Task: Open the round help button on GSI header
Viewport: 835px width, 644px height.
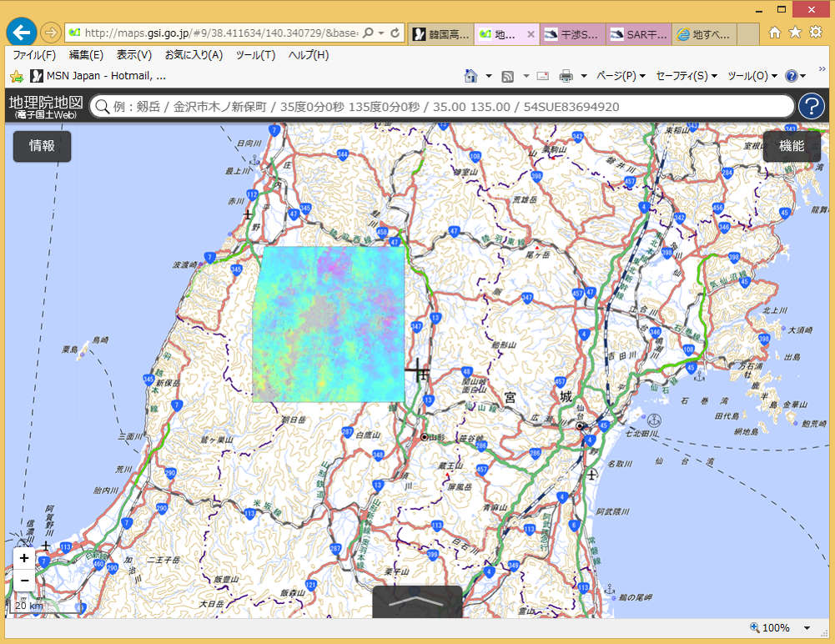Action: point(811,106)
